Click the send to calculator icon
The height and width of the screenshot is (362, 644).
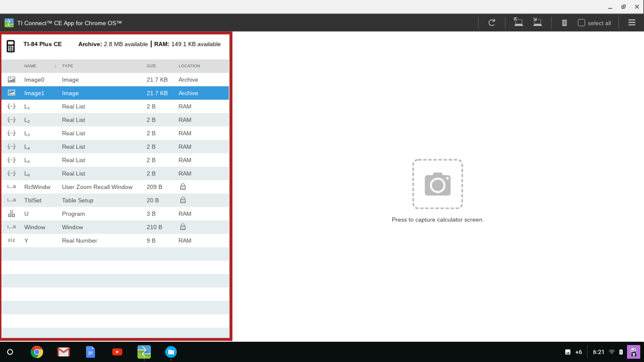pyautogui.click(x=519, y=22)
